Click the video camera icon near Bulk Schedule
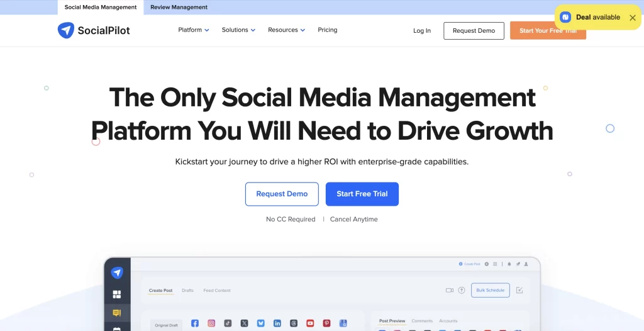Image resolution: width=644 pixels, height=331 pixels. tap(449, 290)
